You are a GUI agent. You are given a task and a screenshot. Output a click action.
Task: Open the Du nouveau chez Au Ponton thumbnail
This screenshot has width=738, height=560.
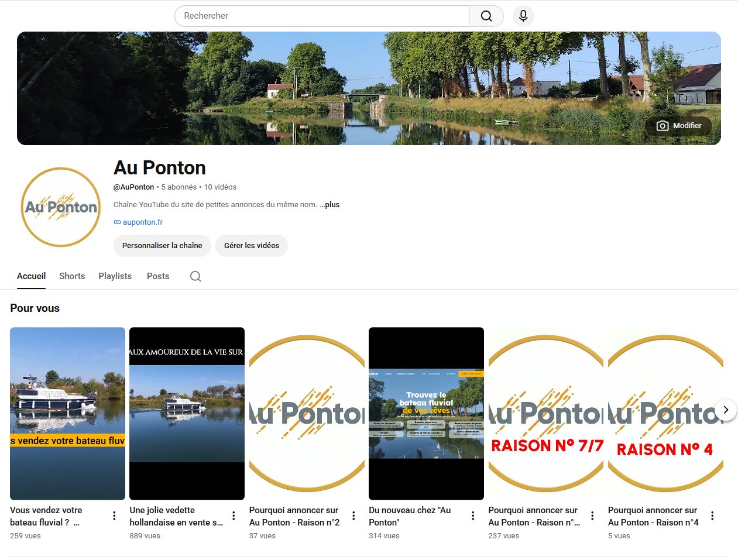[426, 413]
